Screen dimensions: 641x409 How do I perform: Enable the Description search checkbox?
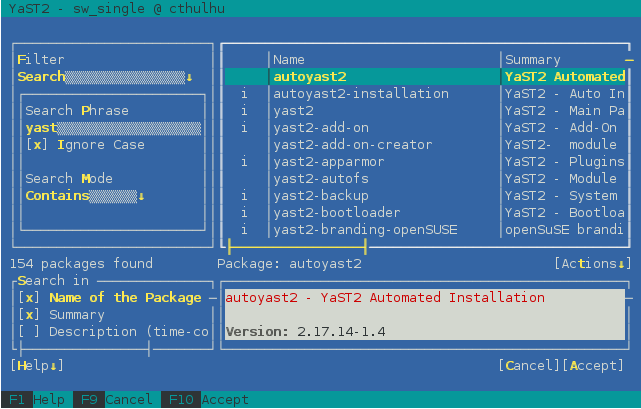coord(28,331)
